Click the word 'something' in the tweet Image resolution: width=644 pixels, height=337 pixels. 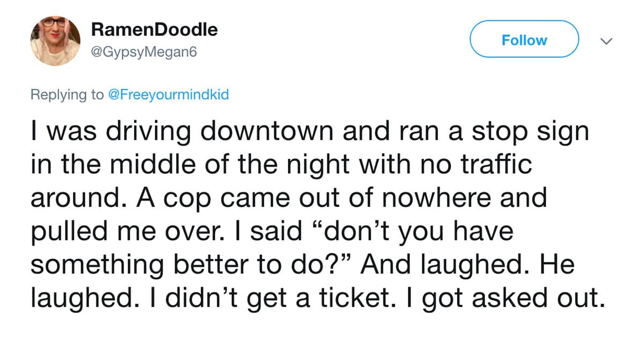pos(87,265)
